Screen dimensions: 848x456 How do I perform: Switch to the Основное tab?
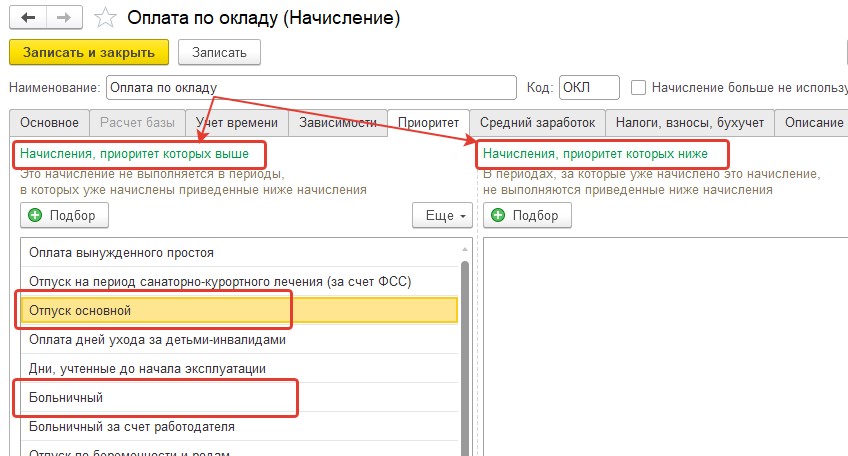[49, 123]
